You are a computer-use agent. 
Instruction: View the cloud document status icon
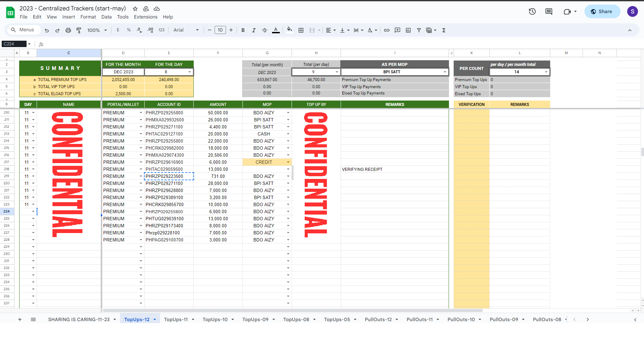pyautogui.click(x=157, y=9)
